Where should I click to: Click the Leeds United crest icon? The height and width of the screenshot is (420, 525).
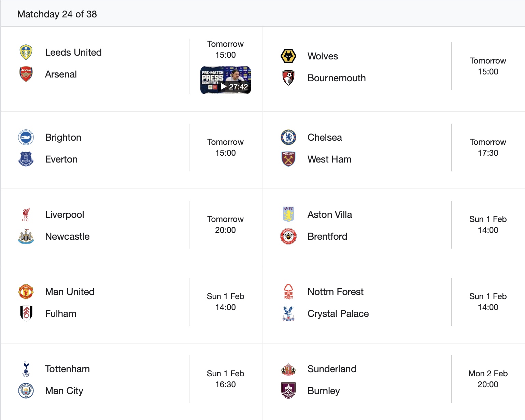click(26, 52)
